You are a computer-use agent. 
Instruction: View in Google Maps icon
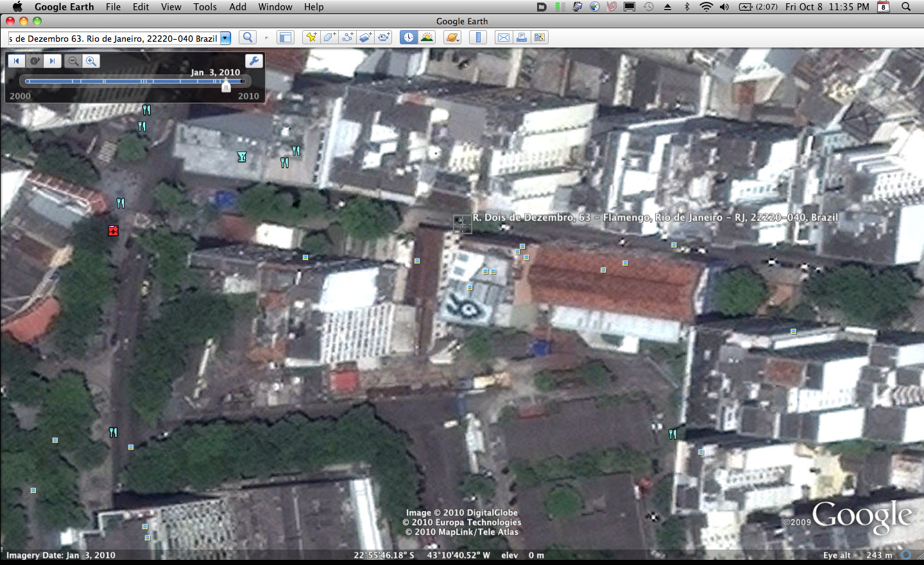tap(540, 38)
